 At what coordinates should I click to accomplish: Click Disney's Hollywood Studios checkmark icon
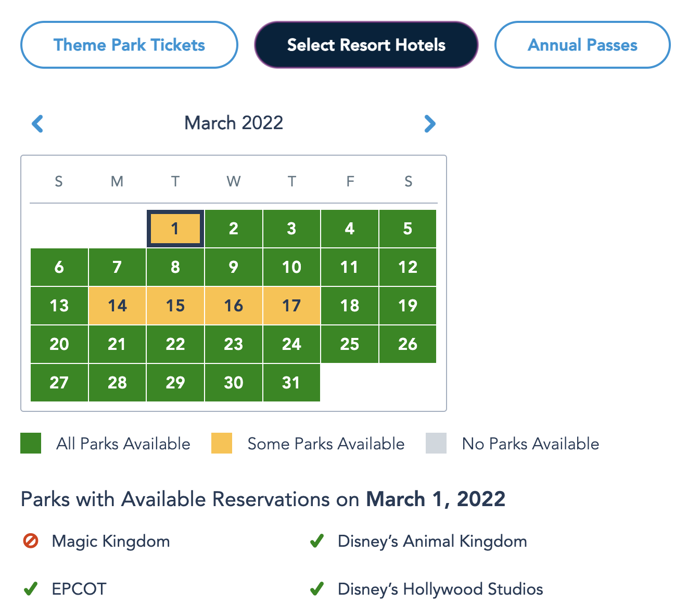click(x=317, y=589)
